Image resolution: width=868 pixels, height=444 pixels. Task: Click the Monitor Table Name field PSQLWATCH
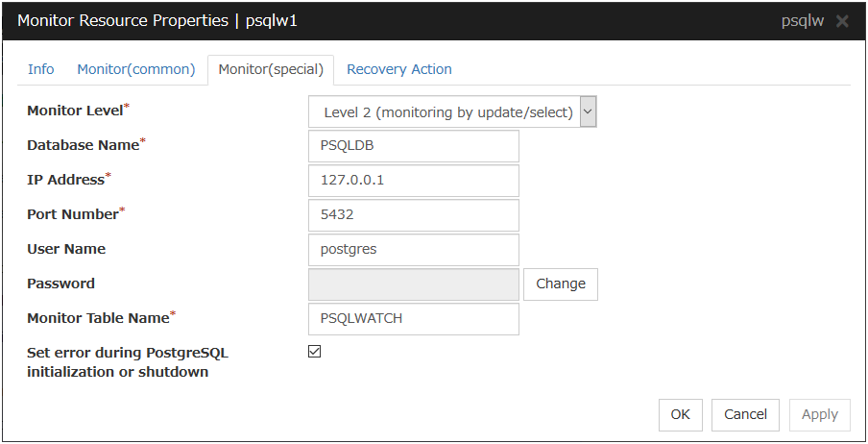point(414,319)
